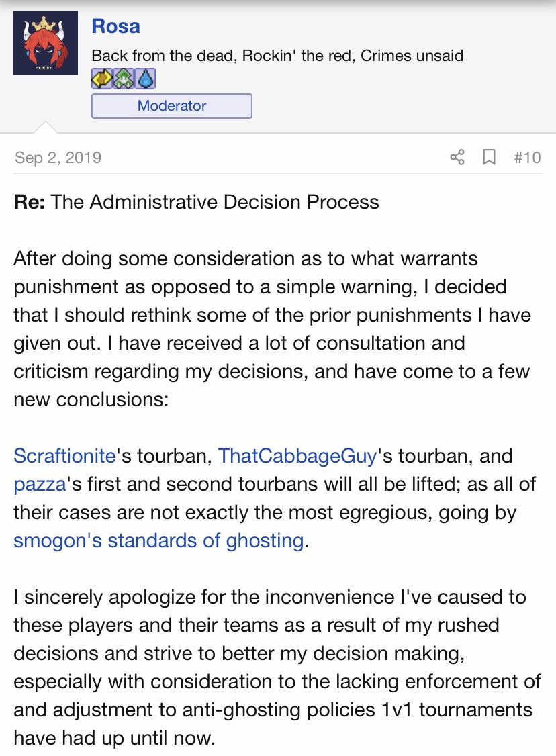Follow smogon's standards of ghosting link
The height and width of the screenshot is (756, 556).
click(158, 540)
